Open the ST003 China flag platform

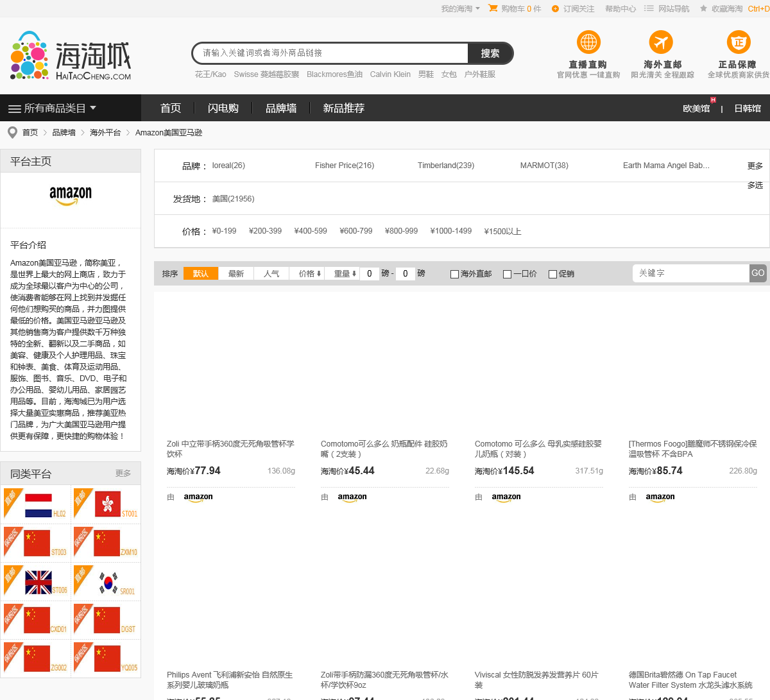click(36, 543)
